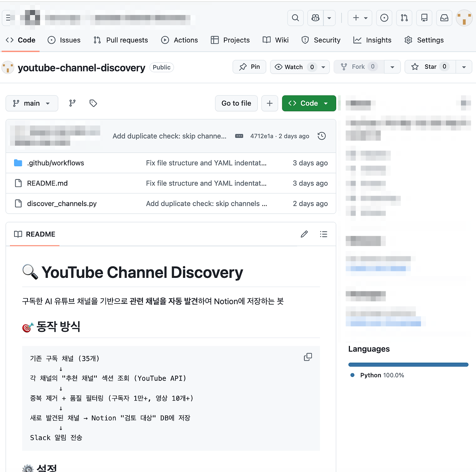Open the green Code clone dropdown

[309, 103]
